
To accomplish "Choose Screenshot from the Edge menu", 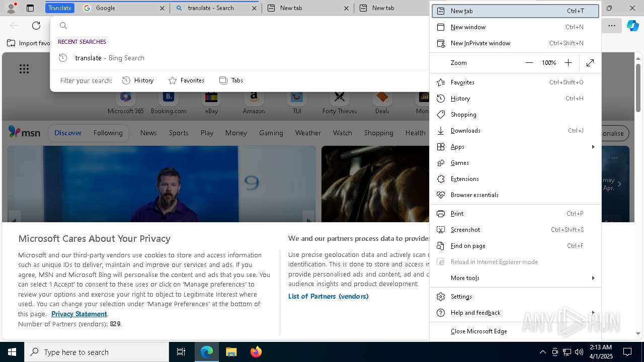I will click(x=515, y=230).
